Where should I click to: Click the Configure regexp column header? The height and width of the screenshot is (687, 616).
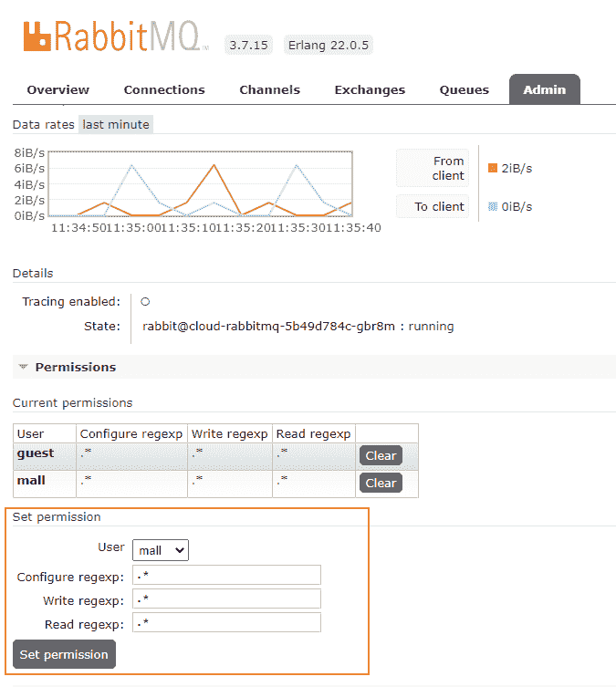coord(131,433)
